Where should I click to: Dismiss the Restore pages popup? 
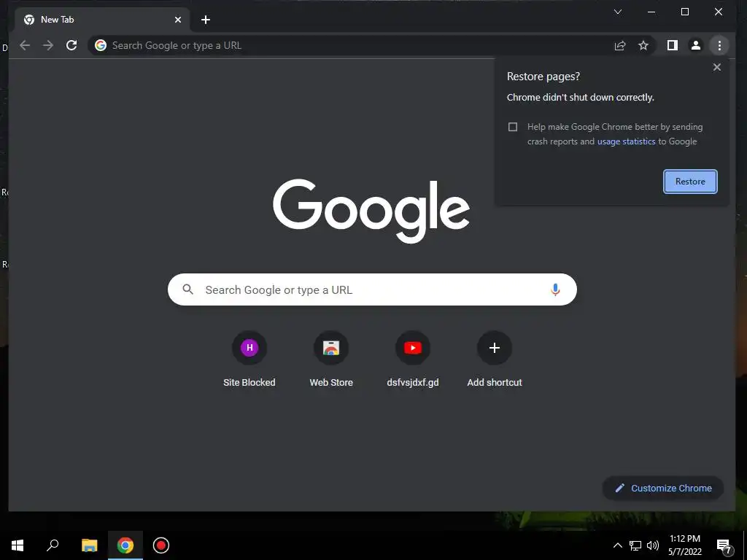tap(716, 67)
